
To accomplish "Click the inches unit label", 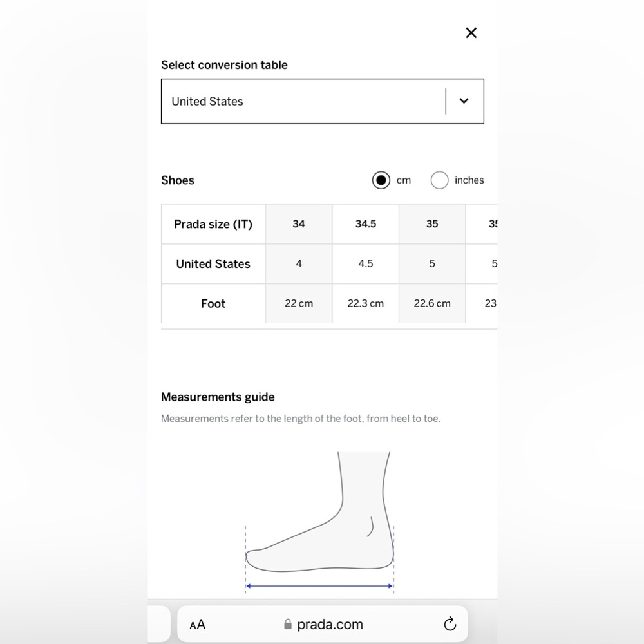I will (x=469, y=180).
